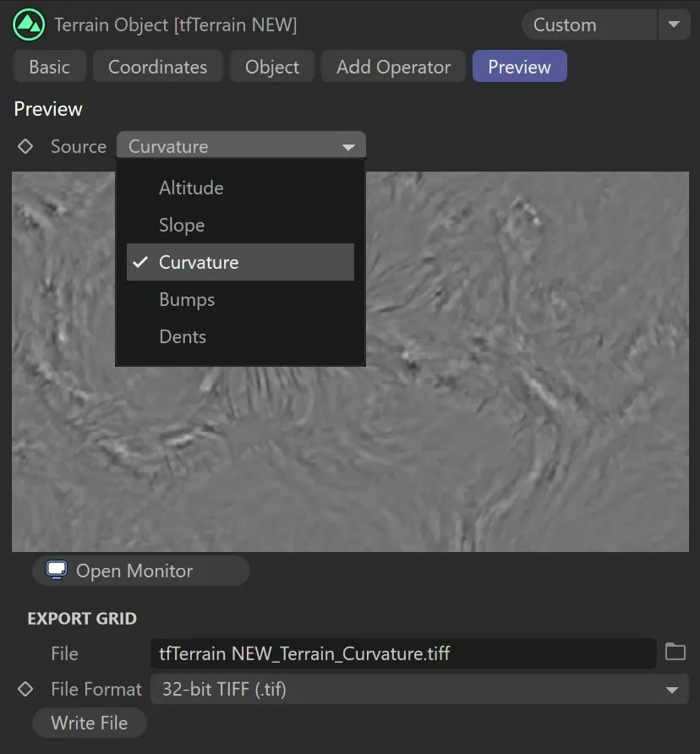Screen dimensions: 700x754
Task: Select Dents from the Source menu
Action: (x=183, y=336)
